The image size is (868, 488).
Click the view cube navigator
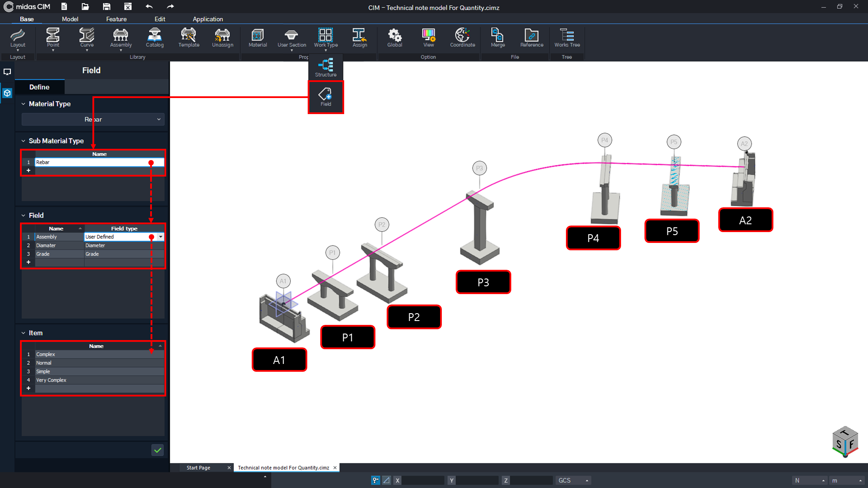(845, 442)
